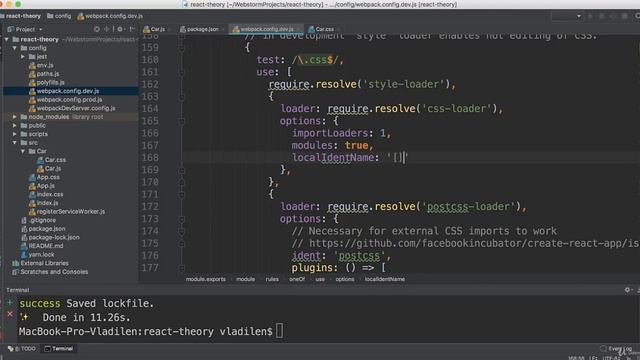
Task: Select webpack.config.prod.js in project tree
Action: coord(65,100)
